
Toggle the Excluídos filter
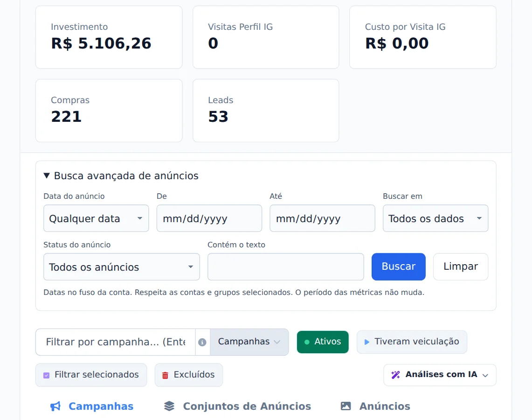pos(189,375)
